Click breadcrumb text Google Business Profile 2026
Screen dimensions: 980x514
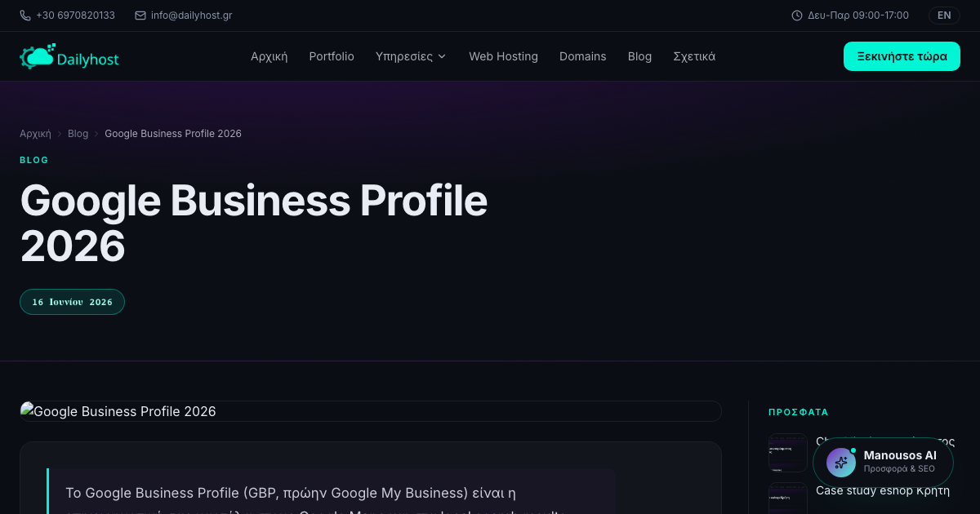pos(173,134)
